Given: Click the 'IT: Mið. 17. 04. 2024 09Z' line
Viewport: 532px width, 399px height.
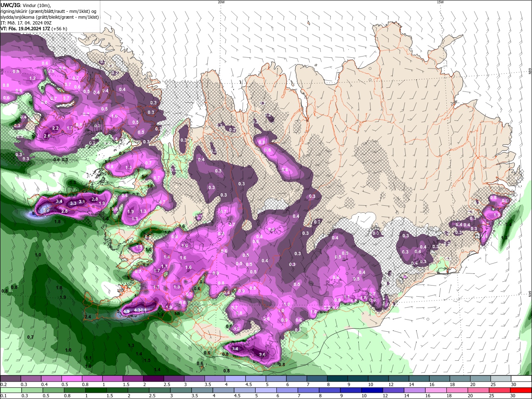Looking at the screenshot, I should (26, 23).
